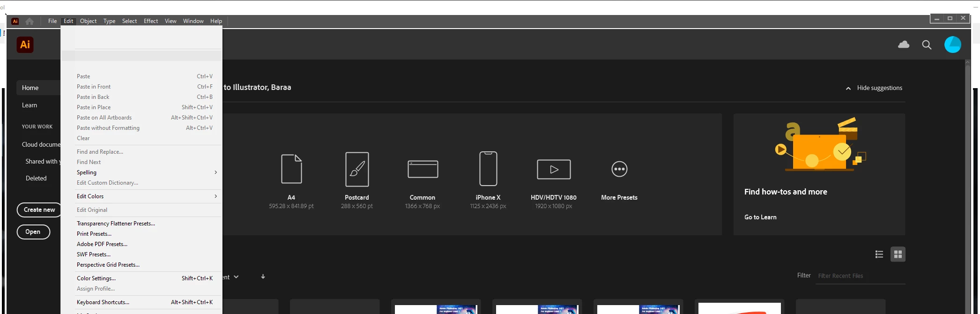Open Adobe PDF Presets...
The height and width of the screenshot is (314, 980).
click(x=141, y=244)
